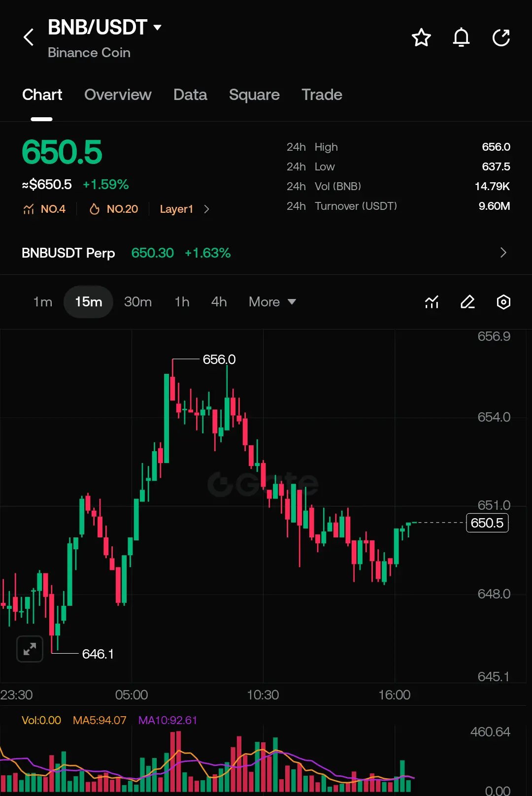Tap the NO.4 ranking chart icon
Viewport: 532px width, 796px height.
[29, 209]
